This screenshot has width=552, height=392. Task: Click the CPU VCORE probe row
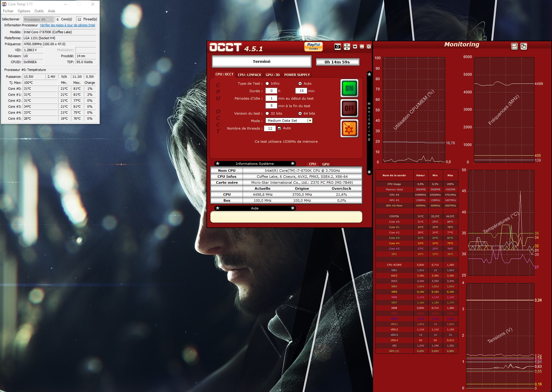[417, 265]
